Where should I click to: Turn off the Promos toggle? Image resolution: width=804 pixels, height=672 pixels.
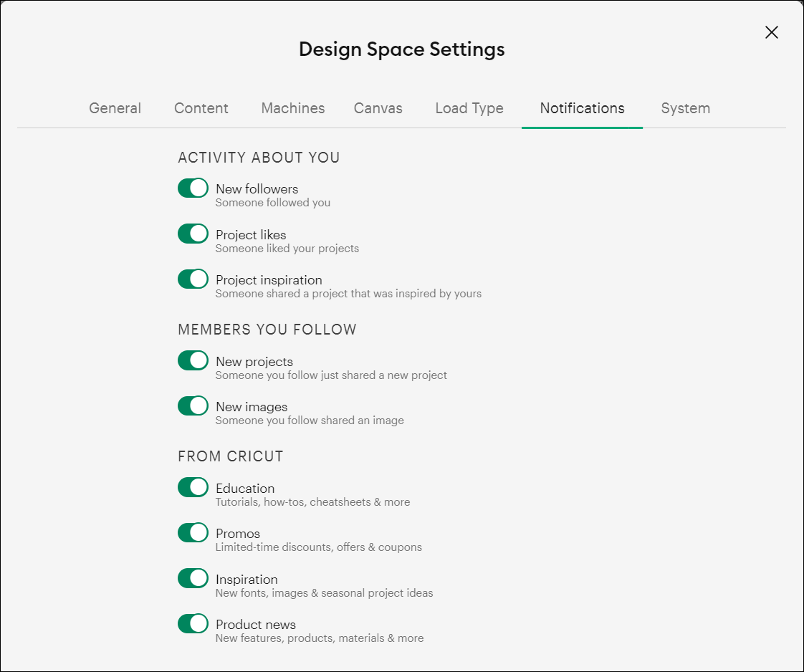point(193,532)
